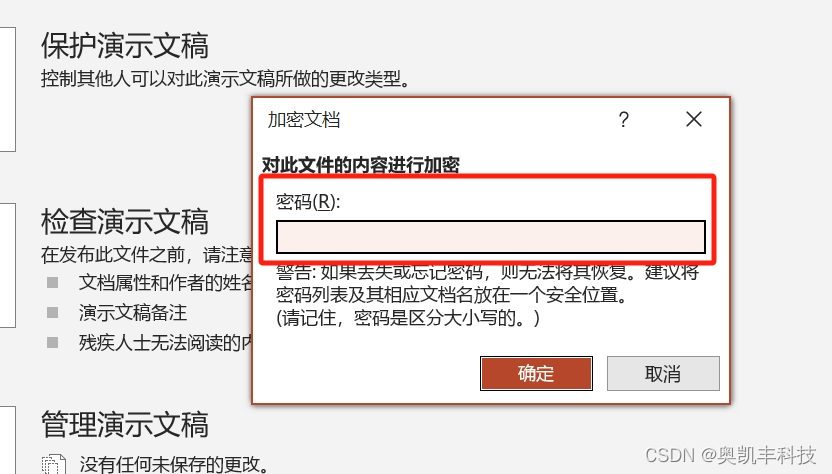Viewport: 832px width, 474px height.
Task: Confirm encryption with the 确定 button
Action: coord(536,374)
